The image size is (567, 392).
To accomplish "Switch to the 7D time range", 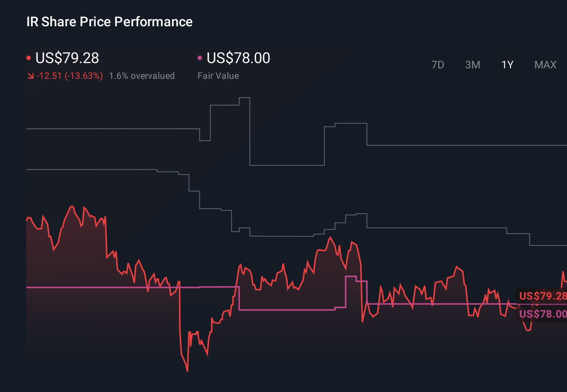I will pos(438,65).
